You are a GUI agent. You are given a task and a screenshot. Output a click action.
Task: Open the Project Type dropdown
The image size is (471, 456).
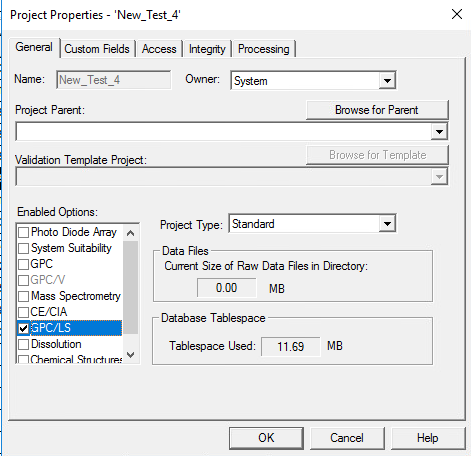[x=387, y=224]
